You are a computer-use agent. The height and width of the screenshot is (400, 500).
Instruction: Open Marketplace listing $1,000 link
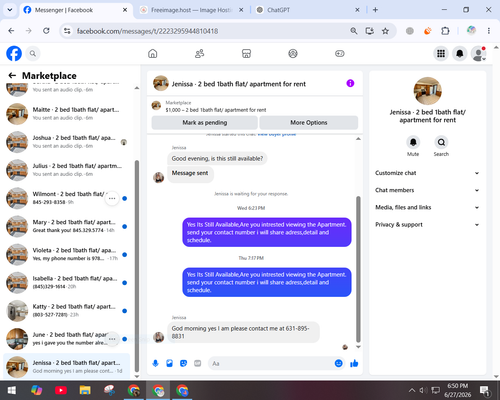click(216, 110)
